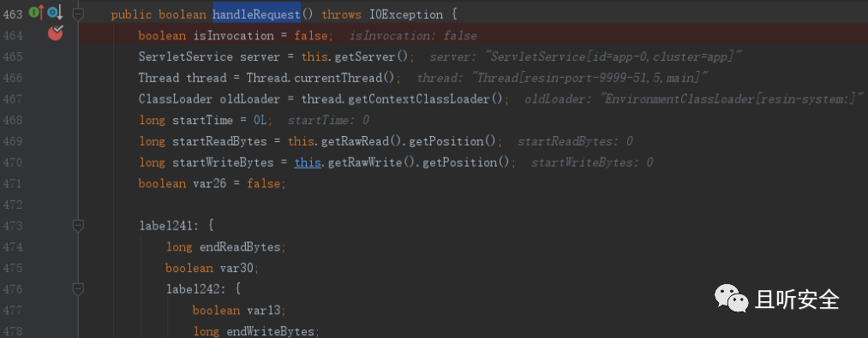Collapse the label241 block fold marker
Viewport: 868px width, 338px height.
(x=78, y=225)
